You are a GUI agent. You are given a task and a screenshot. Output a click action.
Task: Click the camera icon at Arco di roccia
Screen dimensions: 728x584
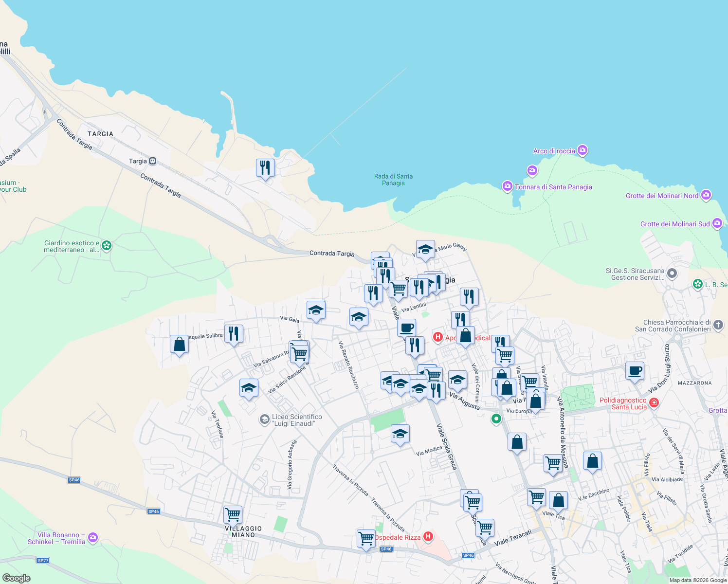click(582, 150)
